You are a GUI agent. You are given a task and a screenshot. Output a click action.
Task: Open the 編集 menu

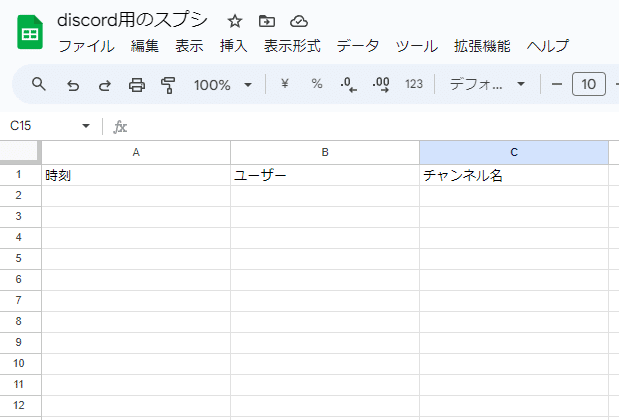144,46
